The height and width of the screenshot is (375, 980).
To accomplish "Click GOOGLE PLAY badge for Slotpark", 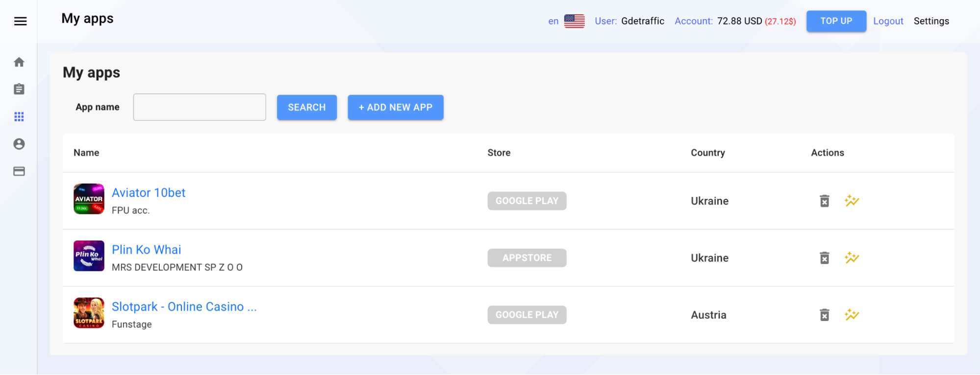I will (x=527, y=315).
